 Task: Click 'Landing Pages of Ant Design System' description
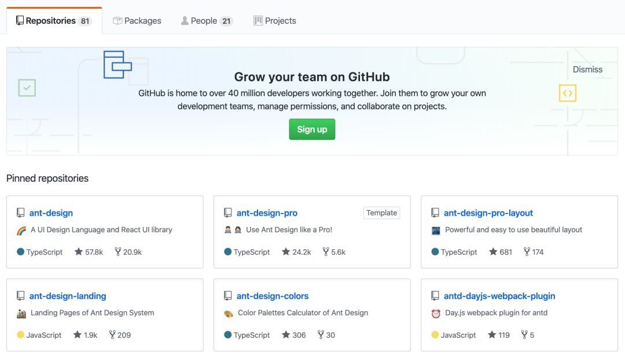tap(92, 313)
